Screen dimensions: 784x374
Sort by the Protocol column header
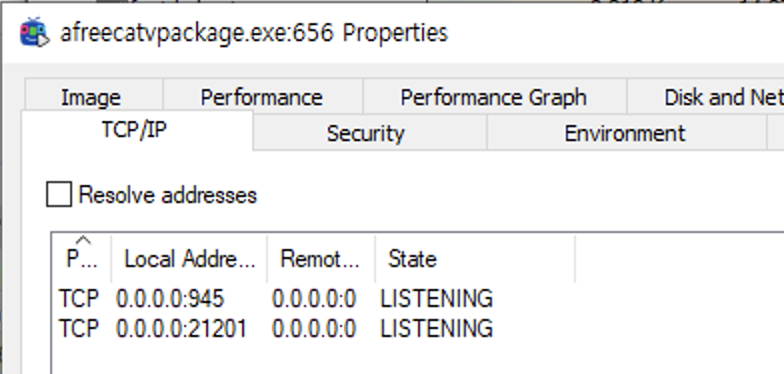pos(82,258)
